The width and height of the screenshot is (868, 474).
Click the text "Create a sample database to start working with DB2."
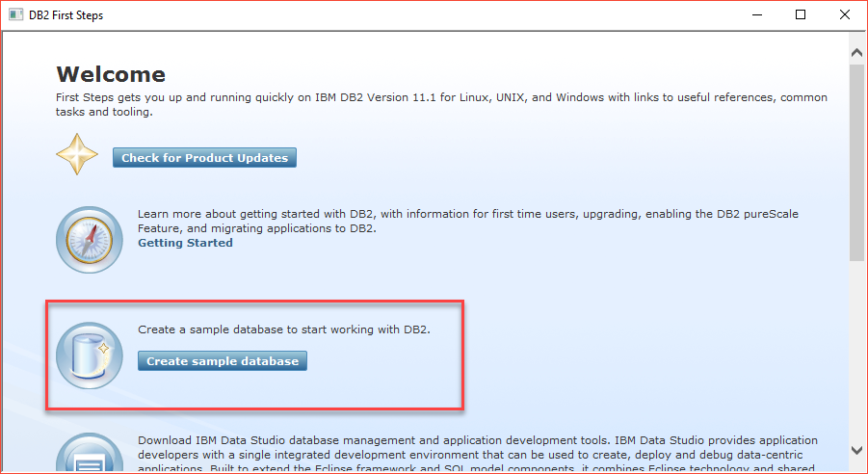284,329
